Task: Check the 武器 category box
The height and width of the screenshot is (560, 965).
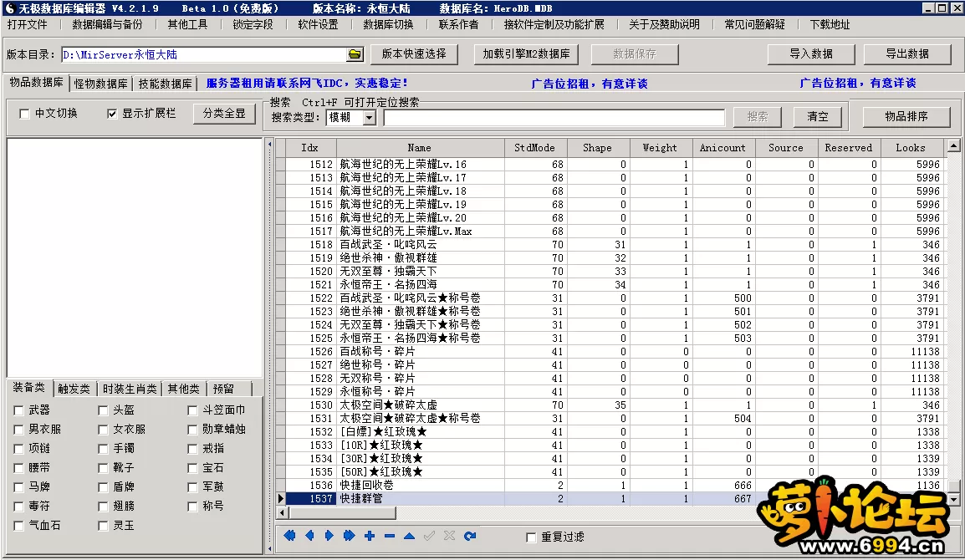Action: [x=18, y=410]
